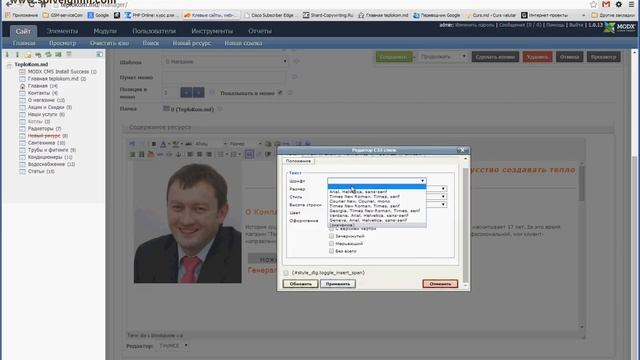The height and width of the screenshot is (360, 640).
Task: Toggle the Без всего checkbox
Action: point(331,251)
